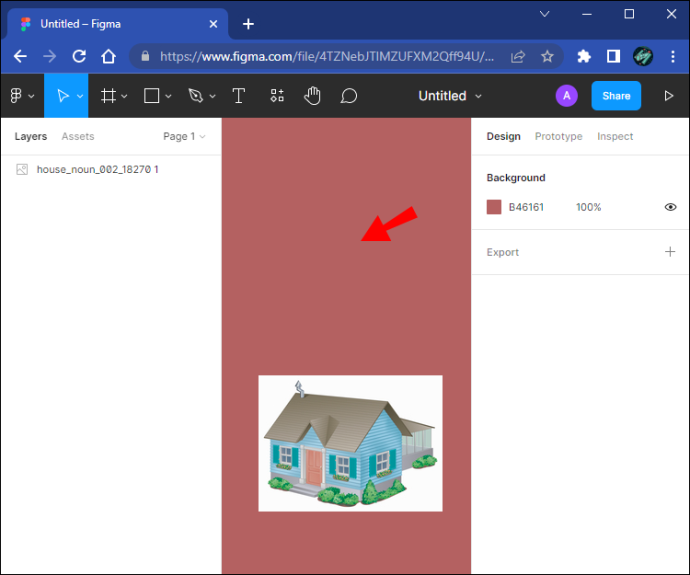690x575 pixels.
Task: Open the B46161 background color swatch
Action: (x=494, y=207)
